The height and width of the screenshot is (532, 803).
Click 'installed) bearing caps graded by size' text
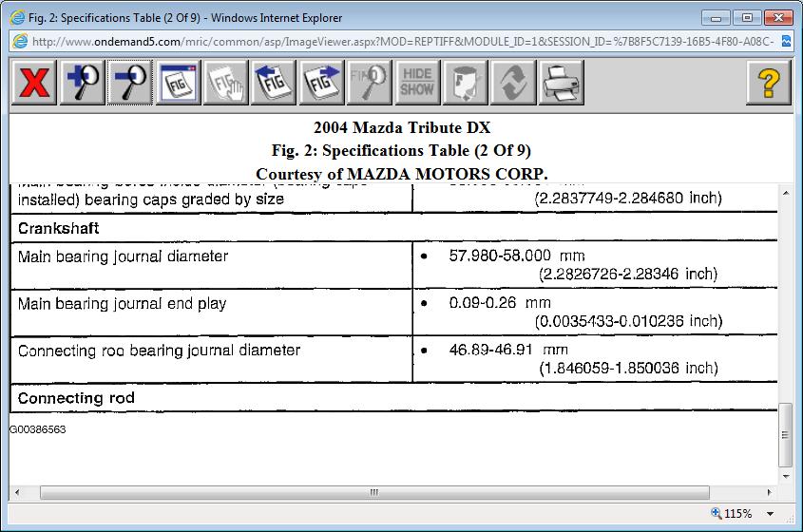[x=151, y=199]
